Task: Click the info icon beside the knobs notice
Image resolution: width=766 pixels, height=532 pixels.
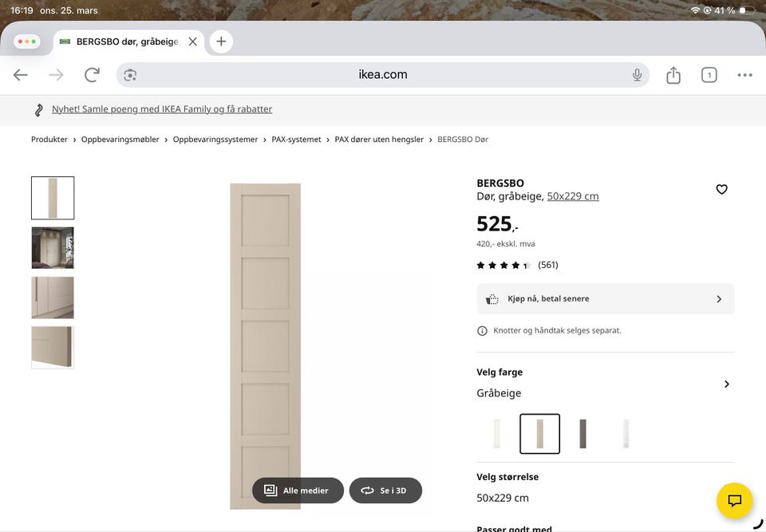Action: coord(480,329)
